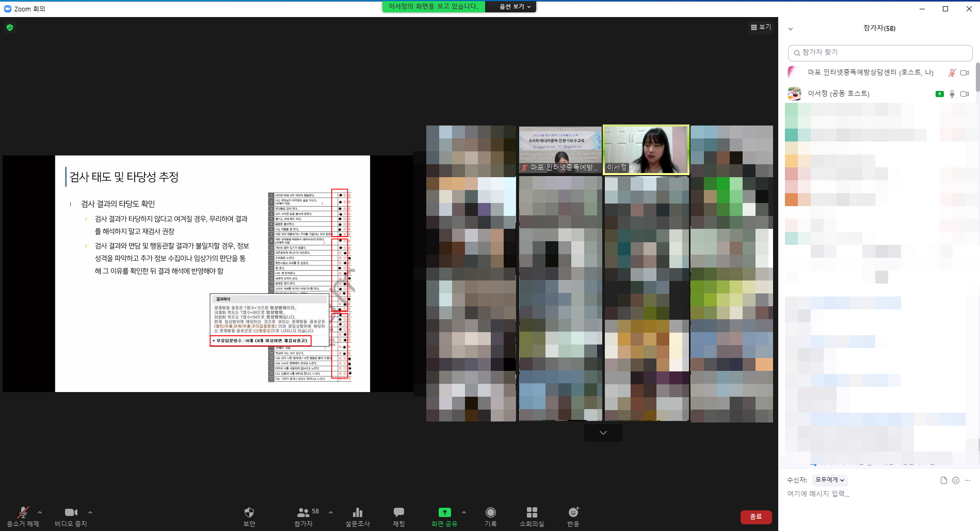Viewport: 980px width, 531px height.
Task: Open 소회의실 breakout rooms icon
Action: point(532,512)
